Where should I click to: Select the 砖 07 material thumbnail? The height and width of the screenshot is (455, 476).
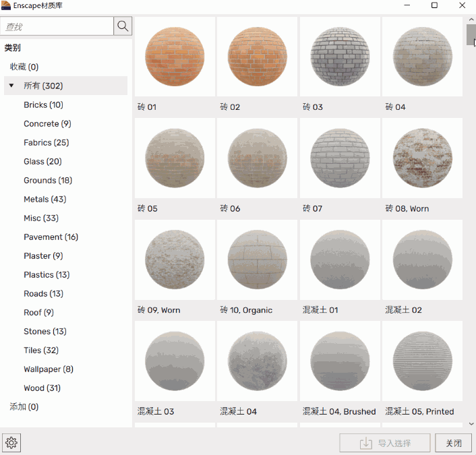340,158
